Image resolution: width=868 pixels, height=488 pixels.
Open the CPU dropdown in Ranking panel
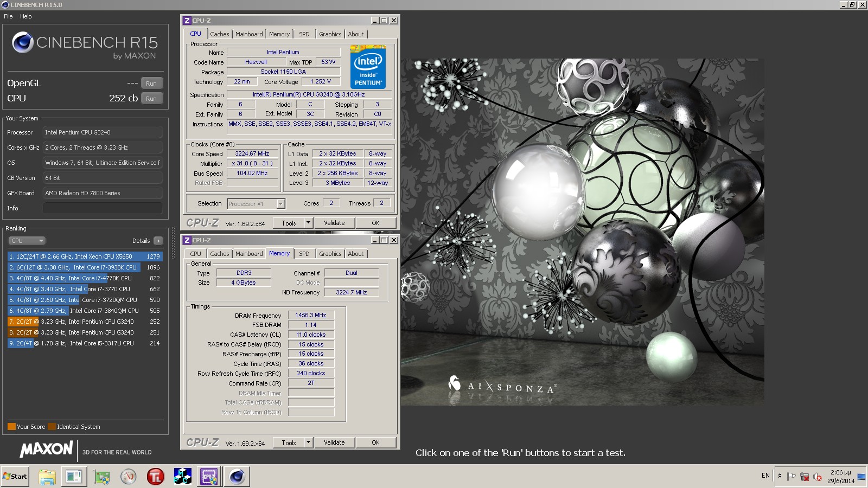(x=27, y=241)
